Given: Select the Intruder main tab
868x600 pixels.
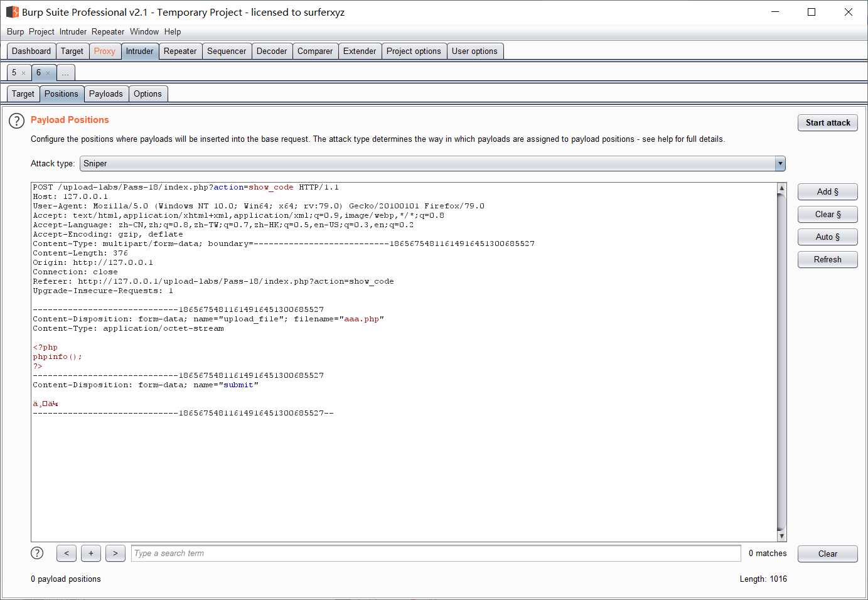Looking at the screenshot, I should (x=139, y=51).
